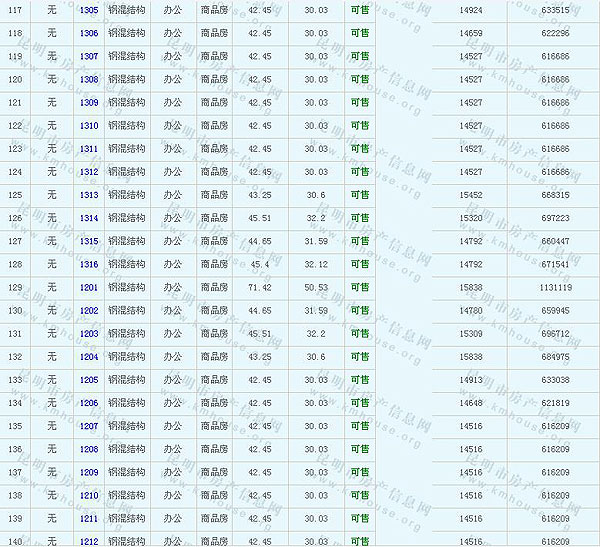Click room 1209 link
This screenshot has height=547, width=600.
tap(89, 472)
